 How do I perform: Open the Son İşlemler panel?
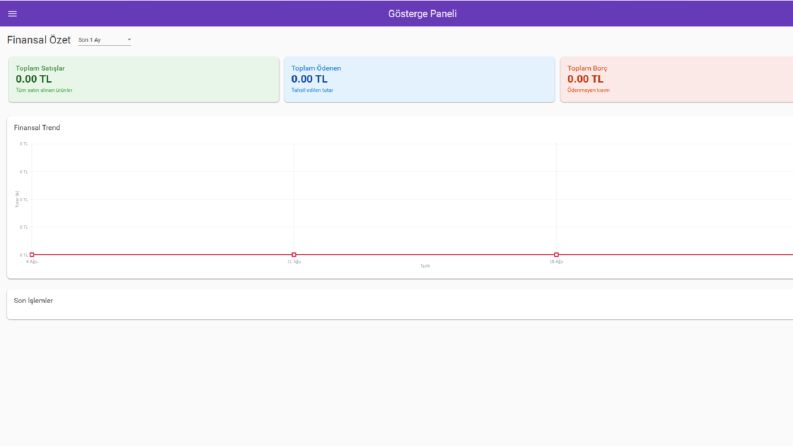click(400, 304)
